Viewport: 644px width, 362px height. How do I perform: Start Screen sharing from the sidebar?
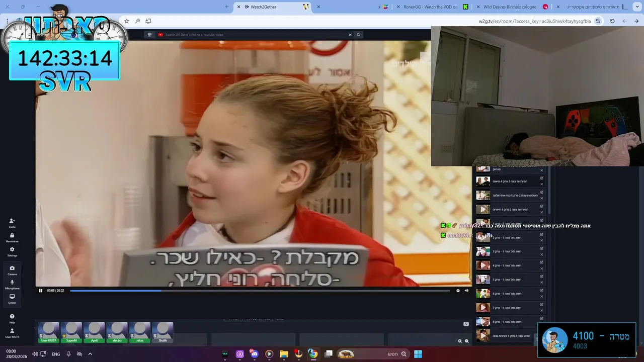coord(12,299)
